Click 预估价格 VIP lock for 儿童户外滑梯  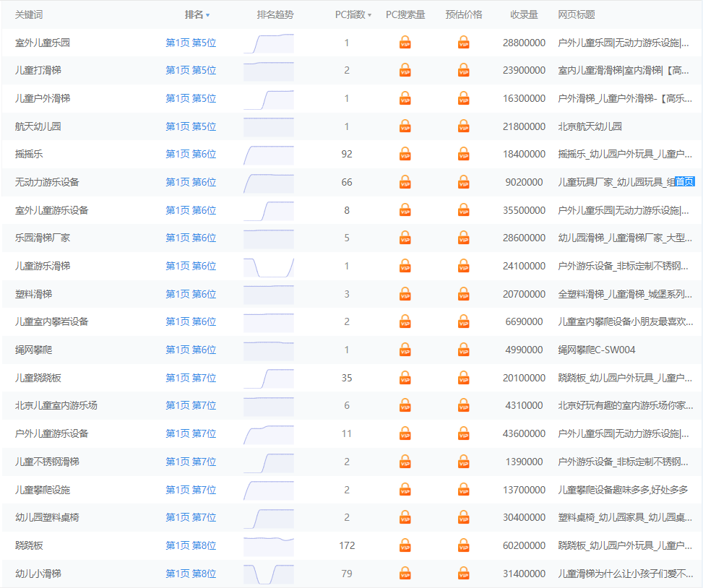coord(464,98)
